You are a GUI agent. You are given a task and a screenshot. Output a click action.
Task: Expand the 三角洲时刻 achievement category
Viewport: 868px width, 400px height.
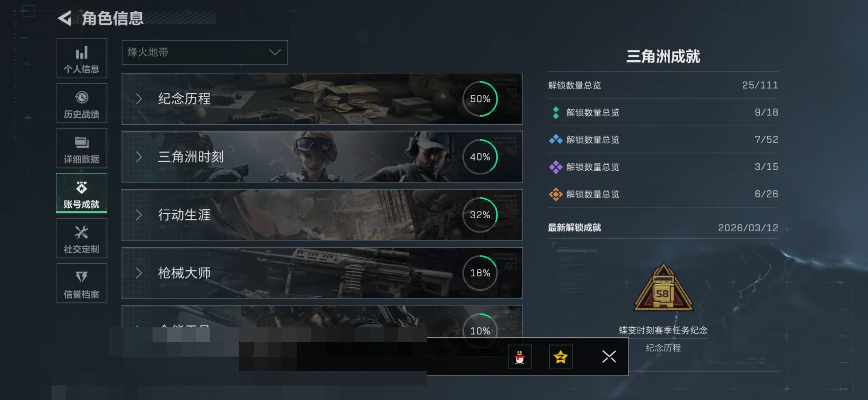click(322, 157)
